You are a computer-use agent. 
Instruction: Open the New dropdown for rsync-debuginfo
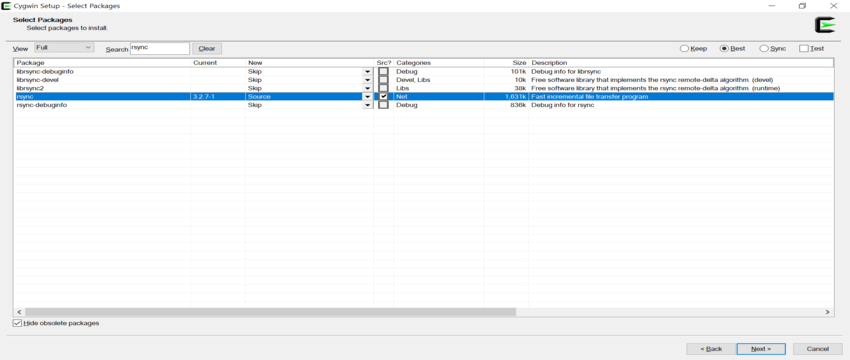pos(368,105)
